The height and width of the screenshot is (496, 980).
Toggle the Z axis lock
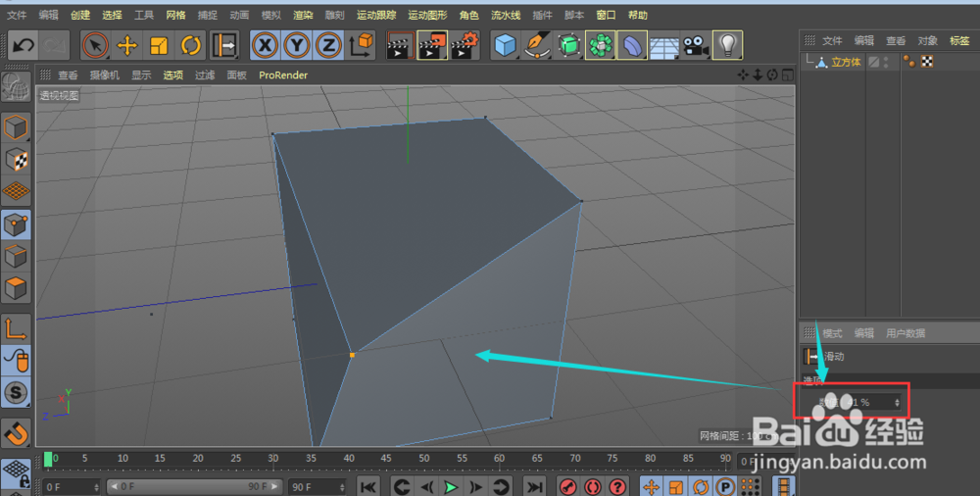(x=328, y=45)
